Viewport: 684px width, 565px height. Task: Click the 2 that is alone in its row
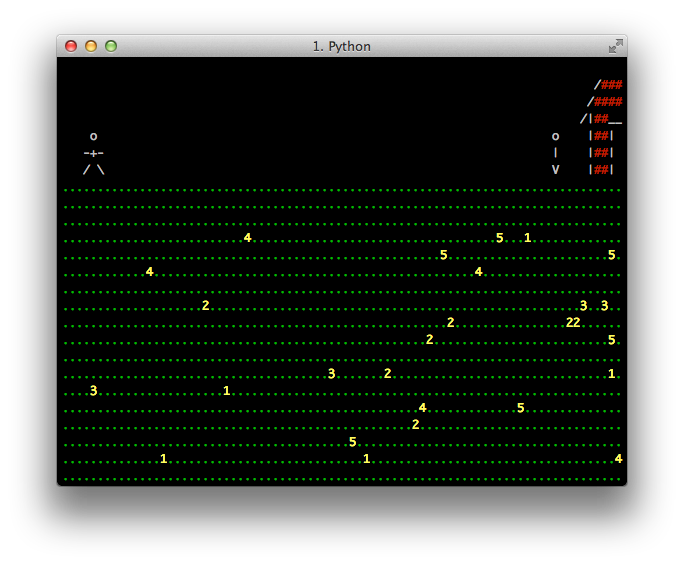coord(415,424)
